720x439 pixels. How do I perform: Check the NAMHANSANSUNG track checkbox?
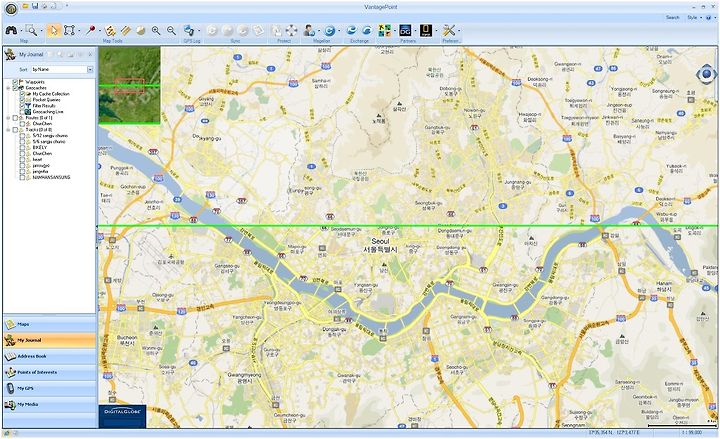point(22,177)
